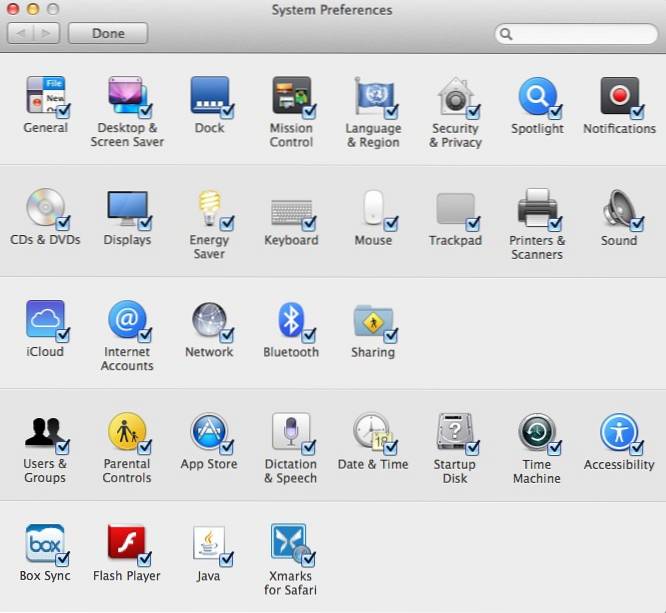Screen dimensions: 666x613
Task: Open the Bluetooth preference pane icon
Action: click(x=290, y=320)
